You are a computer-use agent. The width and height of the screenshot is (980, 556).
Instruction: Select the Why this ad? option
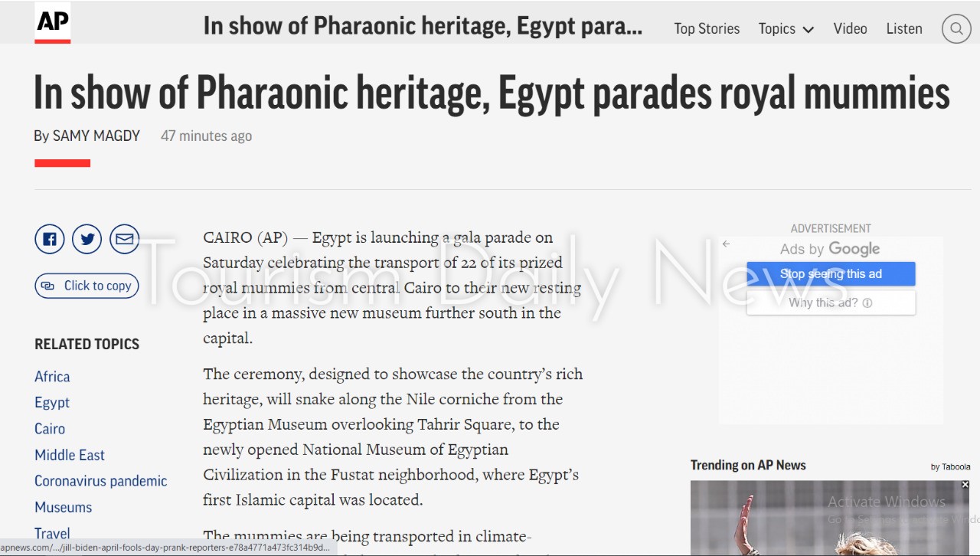pyautogui.click(x=831, y=303)
